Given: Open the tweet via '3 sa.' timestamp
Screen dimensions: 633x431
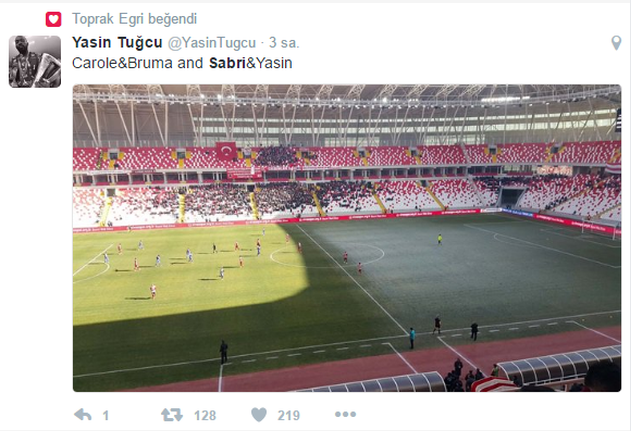Looking at the screenshot, I should click(284, 42).
